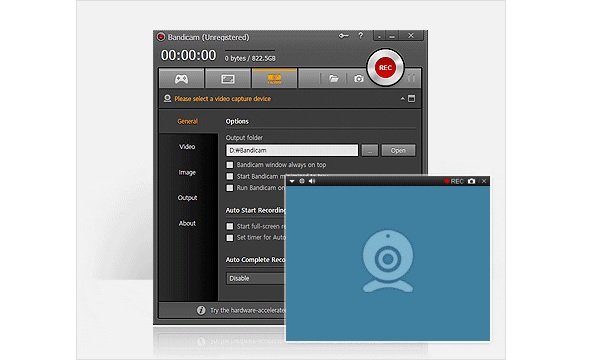The width and height of the screenshot is (600, 360).
Task: Collapse panel with the small up arrow
Action: 403,99
